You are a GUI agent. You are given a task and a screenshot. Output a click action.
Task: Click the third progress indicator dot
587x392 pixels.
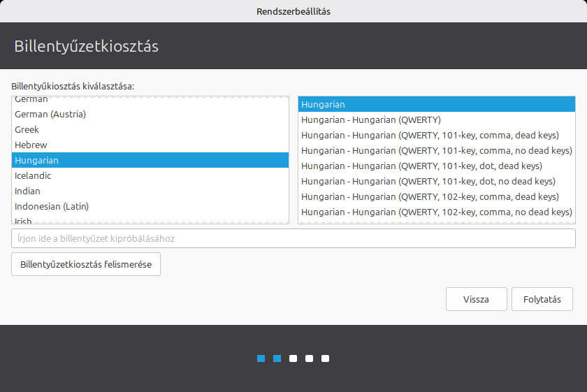point(293,358)
